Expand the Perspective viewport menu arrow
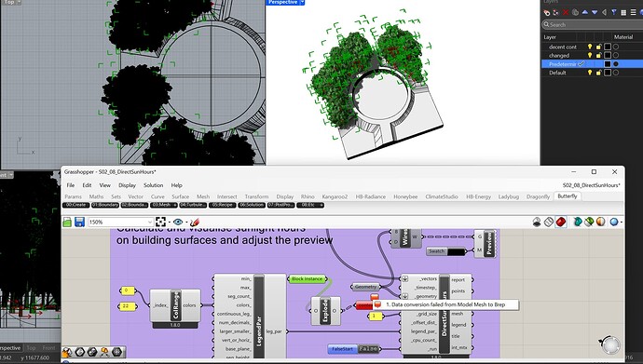The width and height of the screenshot is (643, 364). pyautogui.click(x=303, y=2)
